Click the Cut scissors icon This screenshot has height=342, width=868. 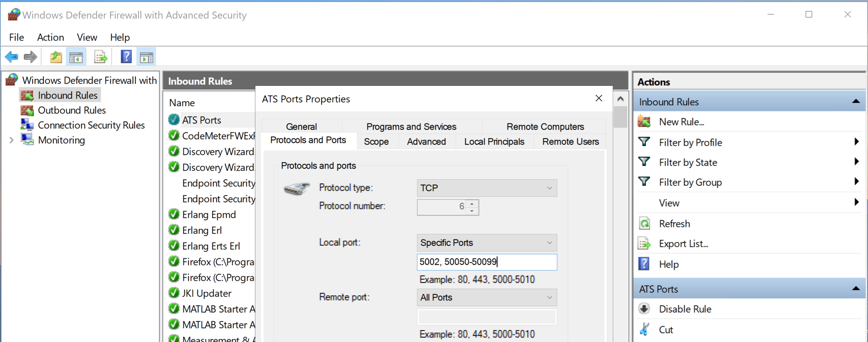pos(644,329)
